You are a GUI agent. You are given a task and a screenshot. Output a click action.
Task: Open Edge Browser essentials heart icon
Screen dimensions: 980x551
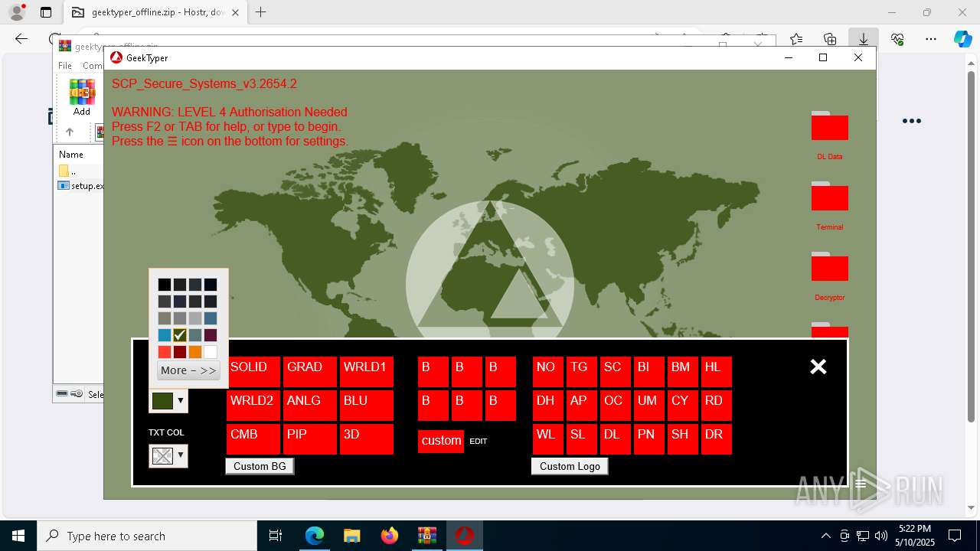tap(897, 39)
